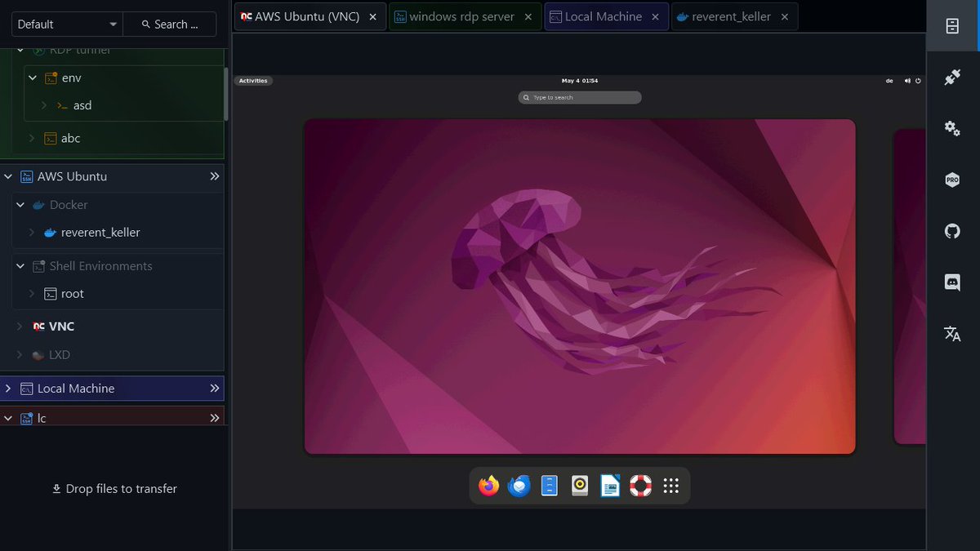Image resolution: width=980 pixels, height=551 pixels.
Task: Open the Default category dropdown
Action: point(67,24)
